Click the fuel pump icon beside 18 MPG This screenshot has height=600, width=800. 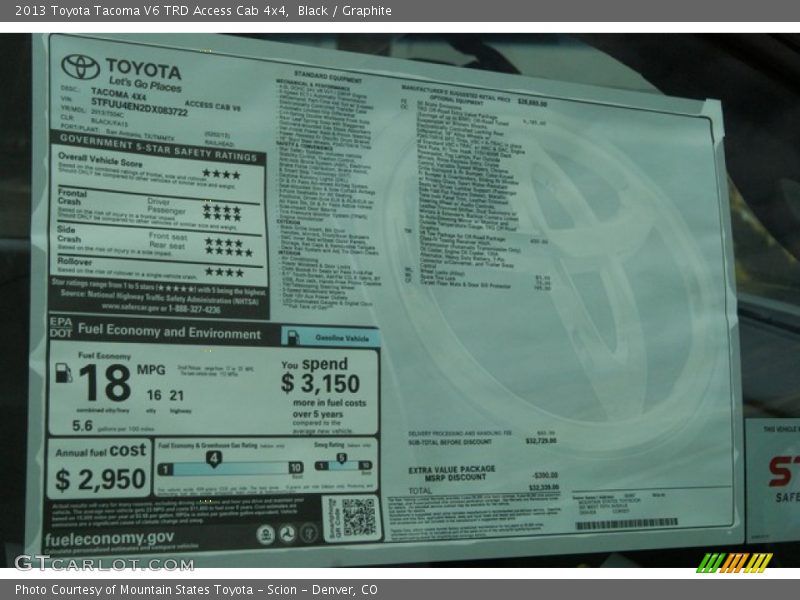coord(63,373)
